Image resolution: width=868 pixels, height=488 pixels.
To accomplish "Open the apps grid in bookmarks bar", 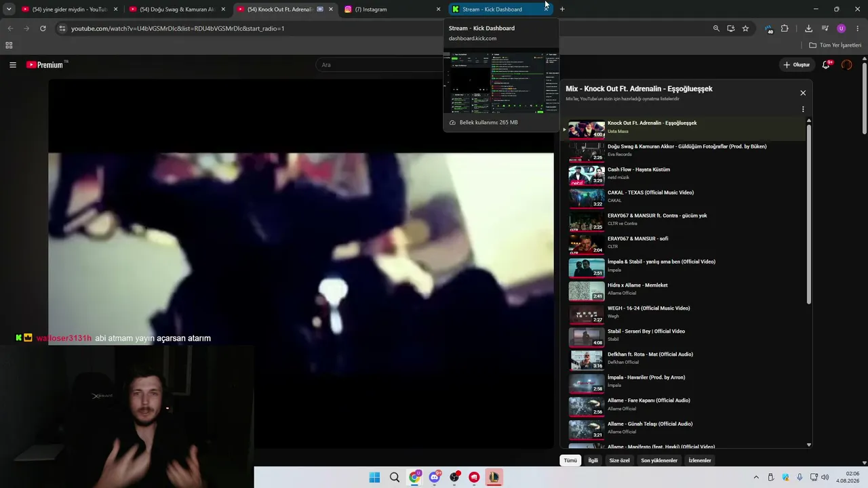I will 9,45.
